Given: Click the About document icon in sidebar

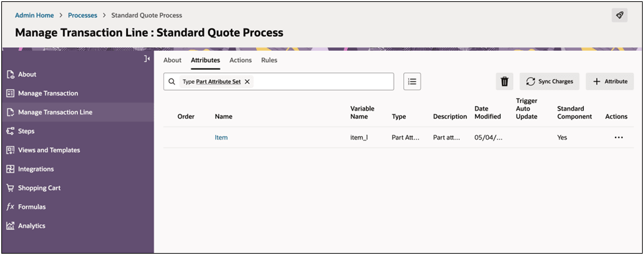Looking at the screenshot, I should pos(11,74).
